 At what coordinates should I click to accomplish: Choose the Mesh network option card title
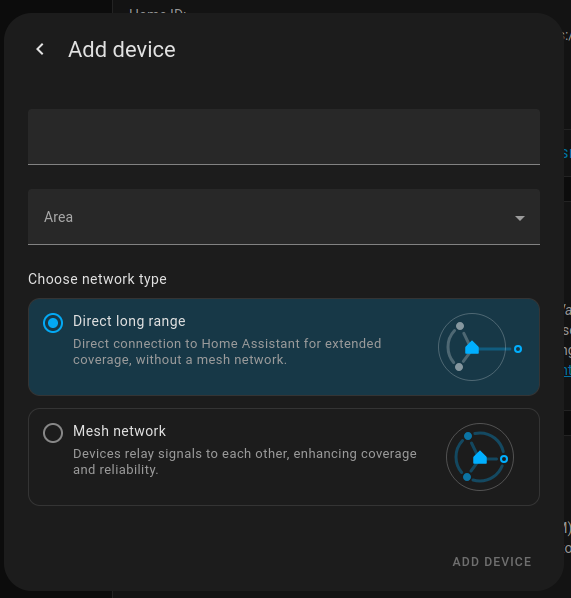(x=119, y=431)
